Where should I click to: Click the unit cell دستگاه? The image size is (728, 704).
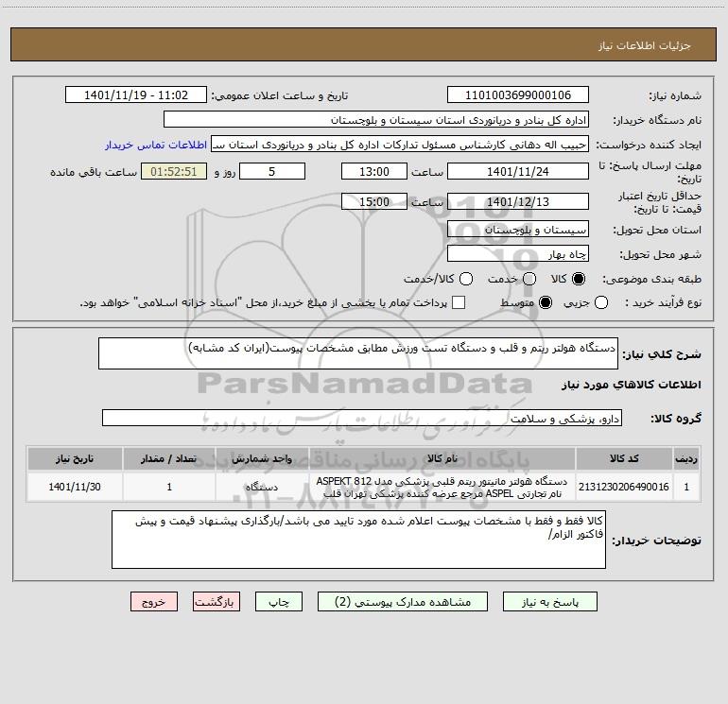tap(262, 487)
